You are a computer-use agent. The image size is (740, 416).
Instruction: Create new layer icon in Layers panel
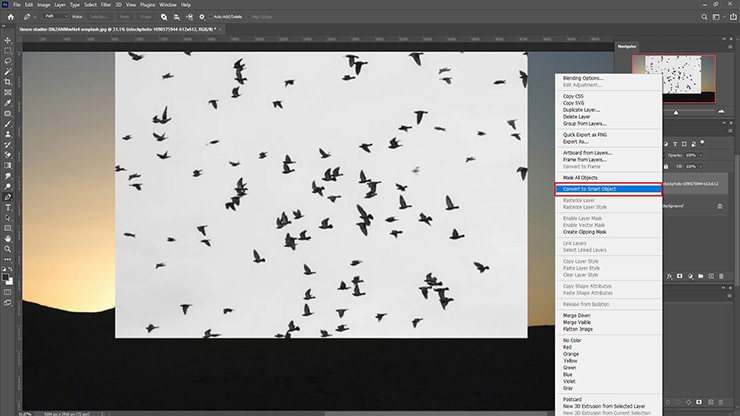711,276
